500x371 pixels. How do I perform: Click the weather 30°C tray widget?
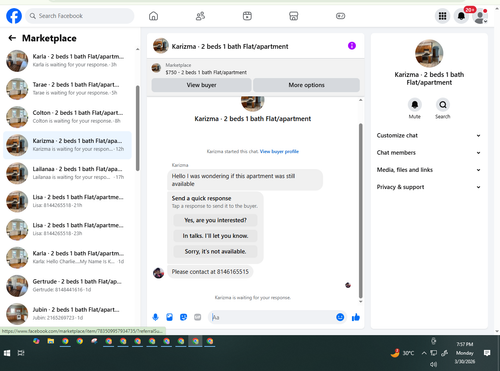(x=402, y=353)
